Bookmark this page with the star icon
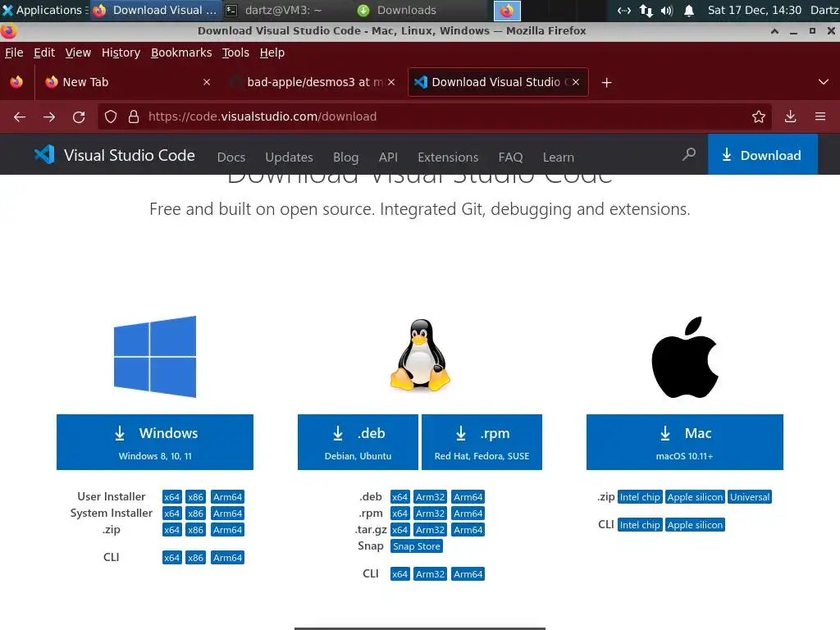 click(758, 116)
